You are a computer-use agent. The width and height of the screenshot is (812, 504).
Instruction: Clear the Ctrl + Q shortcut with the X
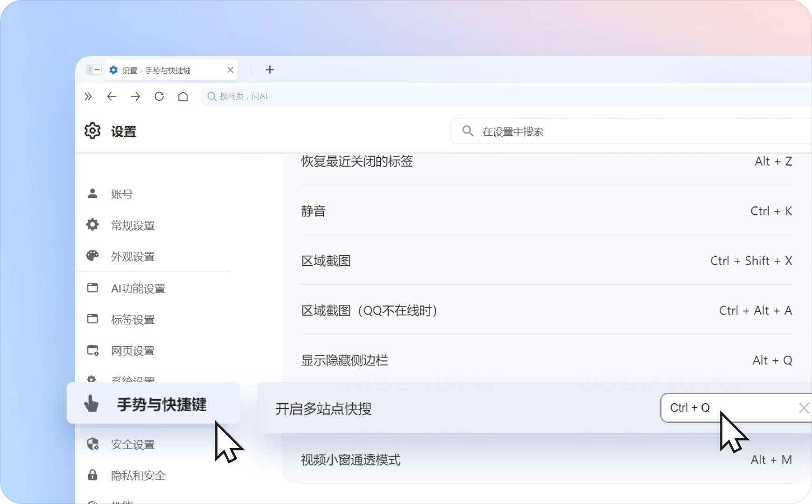coord(804,408)
